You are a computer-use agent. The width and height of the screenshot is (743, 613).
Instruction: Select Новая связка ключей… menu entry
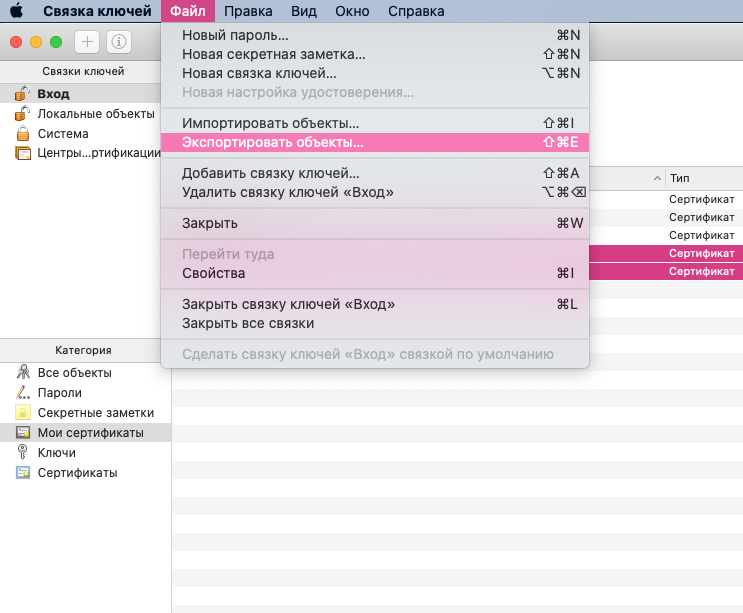click(x=375, y=73)
